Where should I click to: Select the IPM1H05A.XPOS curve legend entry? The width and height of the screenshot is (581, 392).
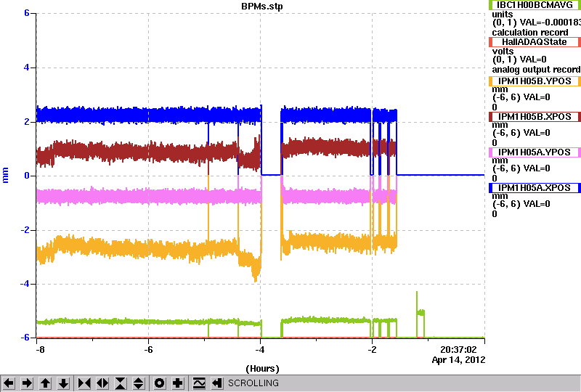(x=535, y=188)
